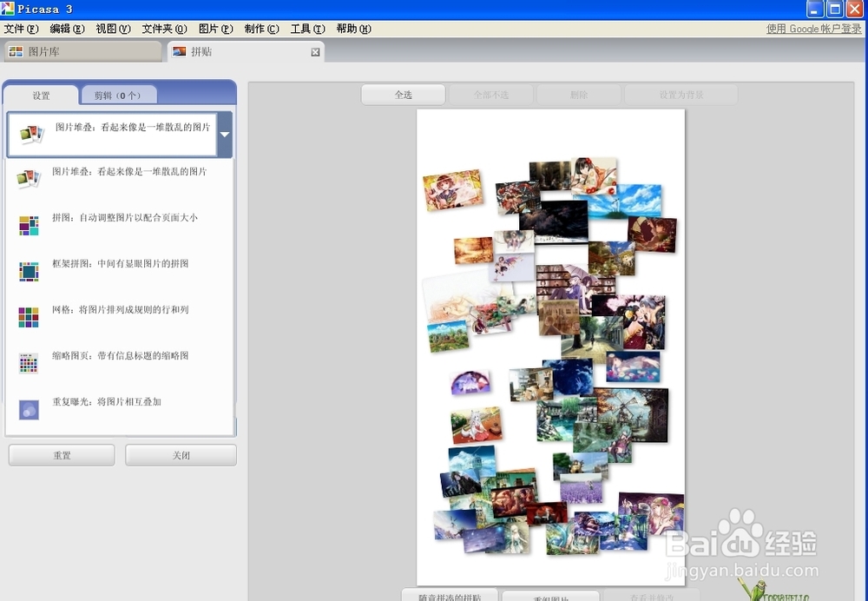Select the green hills landscape photo
The image size is (868, 601).
click(x=449, y=335)
